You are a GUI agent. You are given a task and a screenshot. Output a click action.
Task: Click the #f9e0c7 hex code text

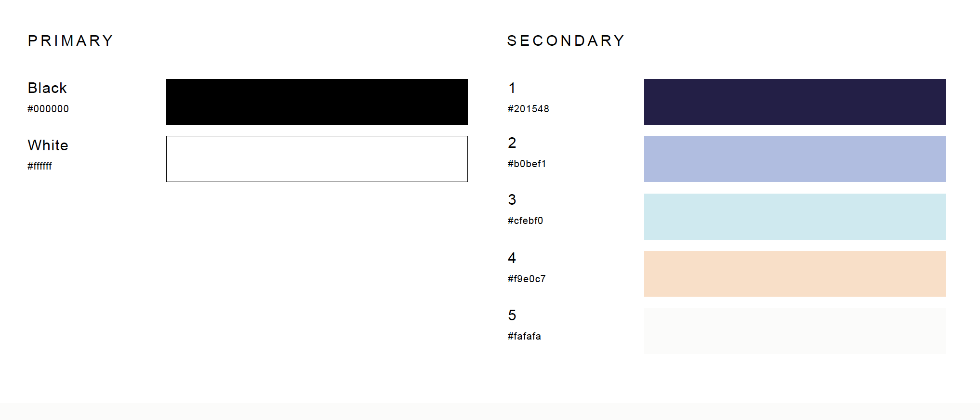point(527,279)
